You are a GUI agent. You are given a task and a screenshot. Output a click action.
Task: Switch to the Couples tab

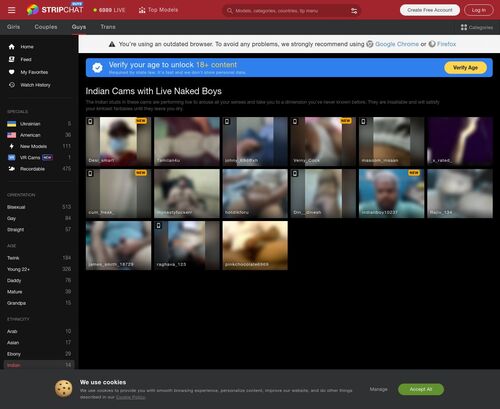(46, 27)
